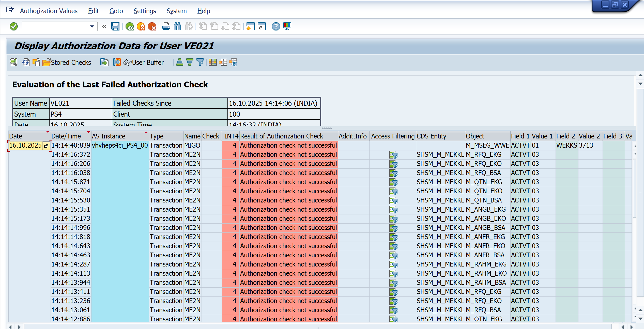Click the User Buffer button
Image resolution: width=644 pixels, height=329 pixels.
[144, 62]
